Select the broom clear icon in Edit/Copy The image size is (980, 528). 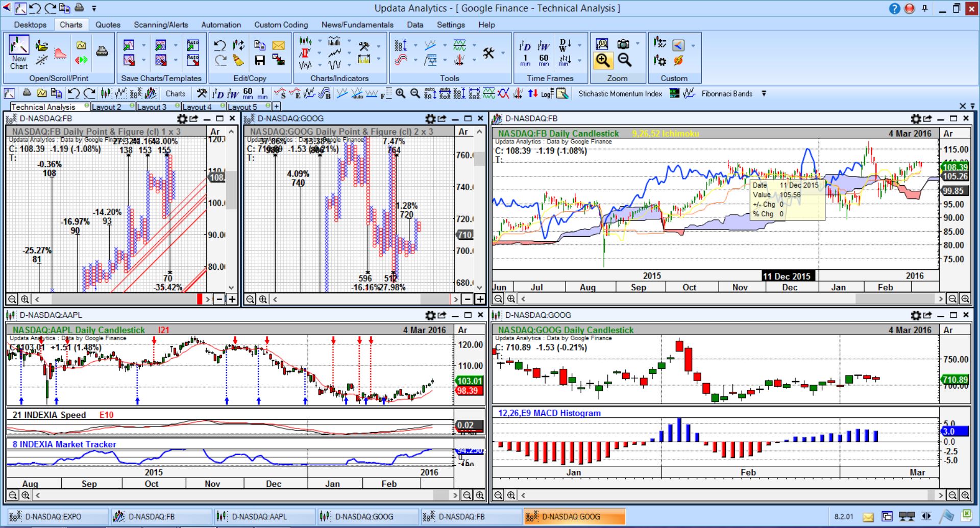click(x=238, y=61)
